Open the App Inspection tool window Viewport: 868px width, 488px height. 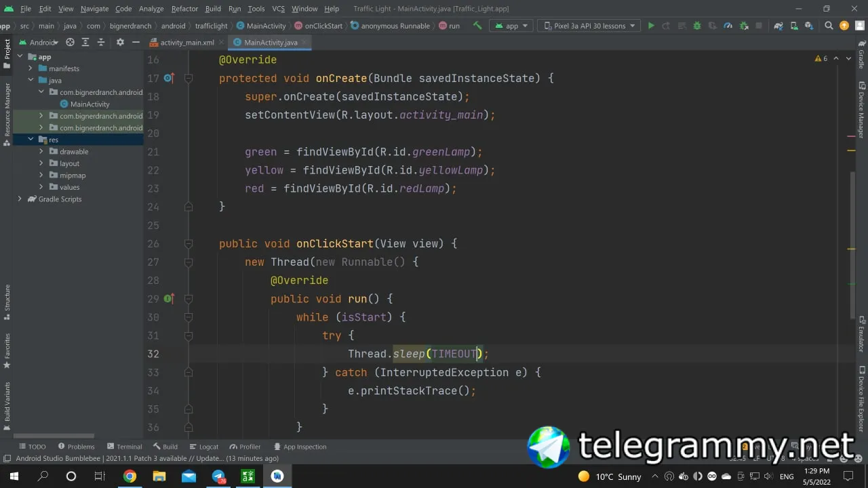(300, 447)
